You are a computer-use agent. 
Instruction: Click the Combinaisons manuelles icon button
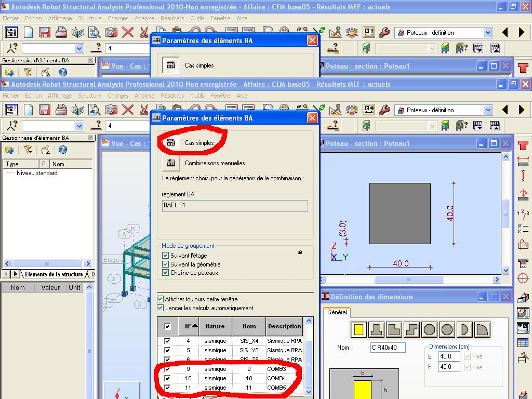pos(171,163)
